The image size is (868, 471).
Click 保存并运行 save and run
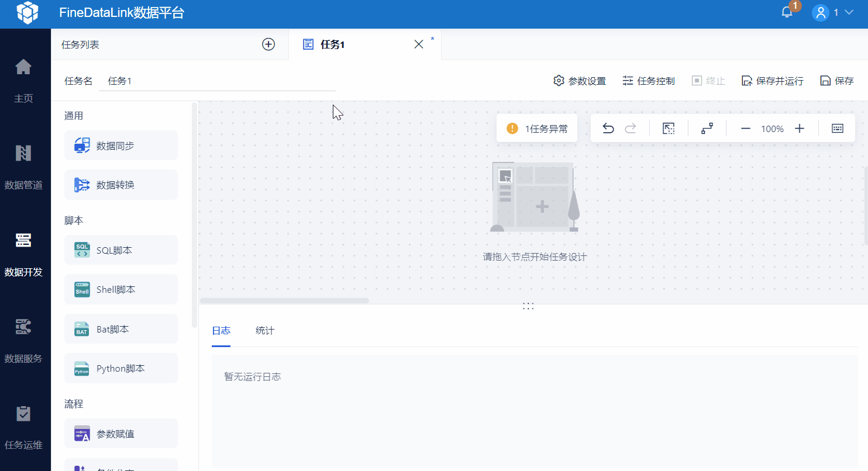[773, 81]
